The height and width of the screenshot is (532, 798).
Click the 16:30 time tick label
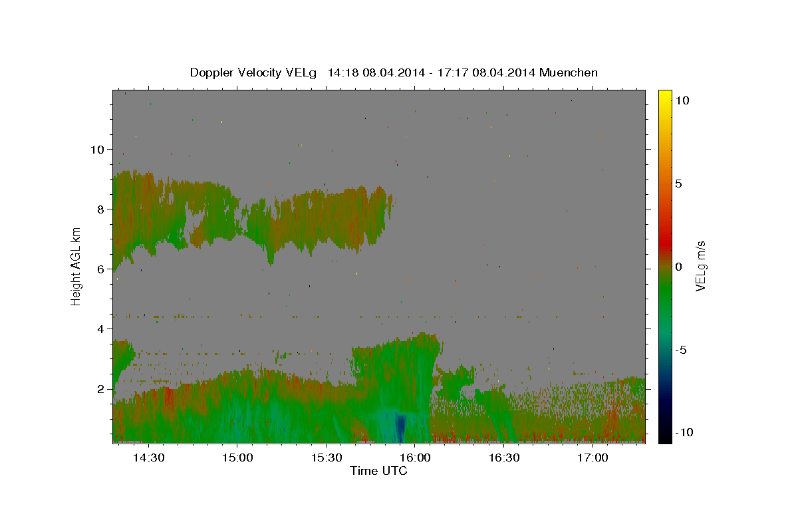pyautogui.click(x=503, y=458)
